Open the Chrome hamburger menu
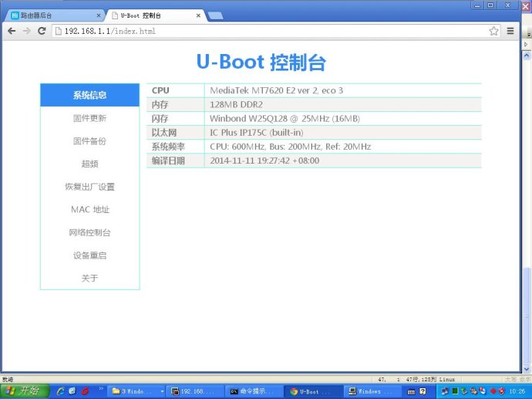The width and height of the screenshot is (532, 399). (510, 31)
